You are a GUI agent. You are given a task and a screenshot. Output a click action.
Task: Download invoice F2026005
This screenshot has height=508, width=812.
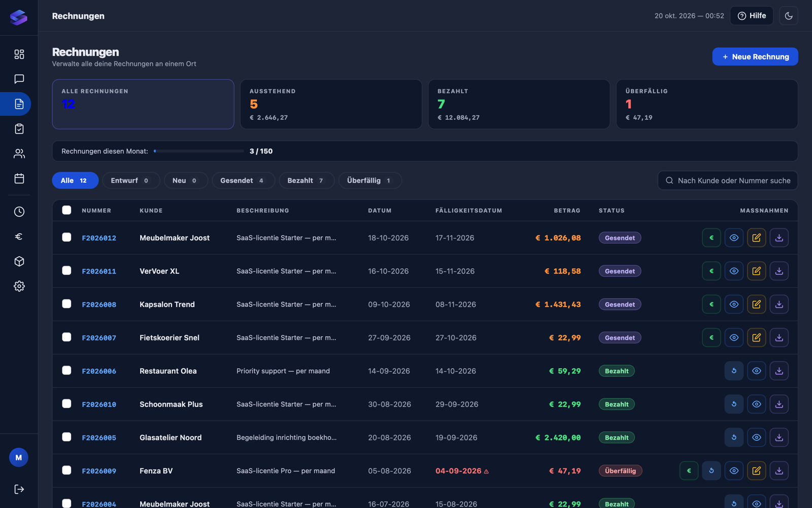(x=779, y=437)
